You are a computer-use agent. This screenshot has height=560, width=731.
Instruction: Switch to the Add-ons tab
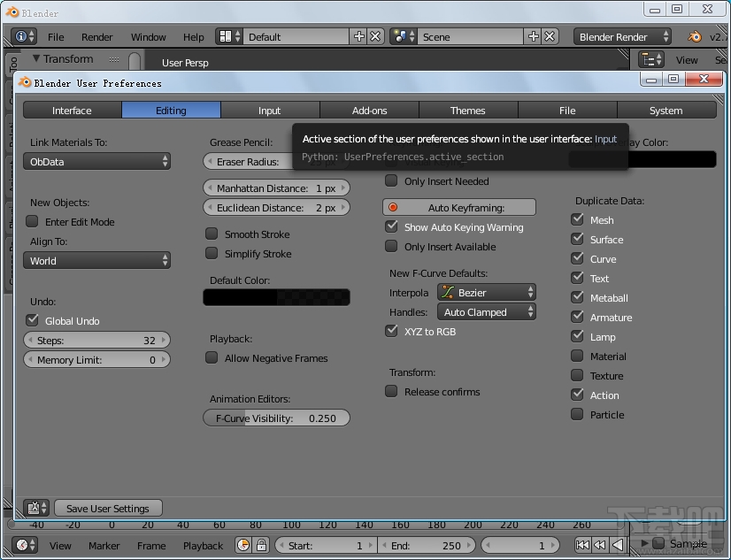[369, 110]
